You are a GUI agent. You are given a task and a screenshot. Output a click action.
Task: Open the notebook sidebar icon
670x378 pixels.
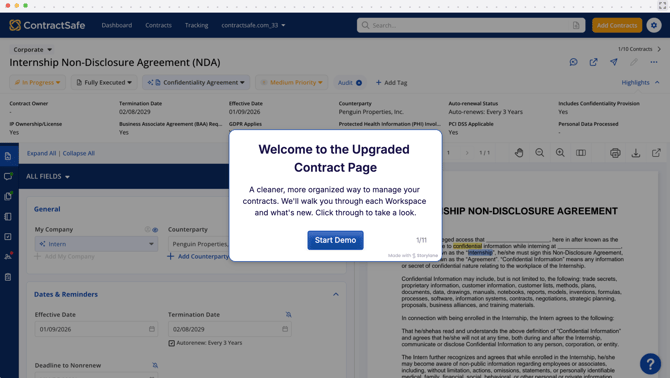click(x=8, y=217)
